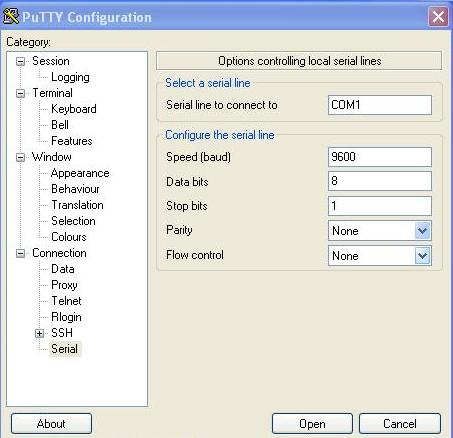453x438 pixels.
Task: Click the Open button
Action: [x=312, y=424]
